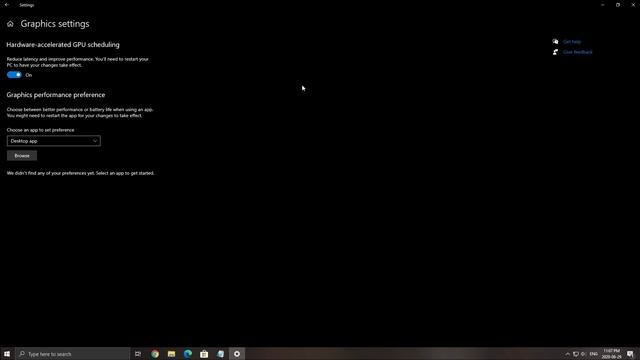640x360 pixels.
Task: Click the Browse button
Action: click(x=22, y=156)
